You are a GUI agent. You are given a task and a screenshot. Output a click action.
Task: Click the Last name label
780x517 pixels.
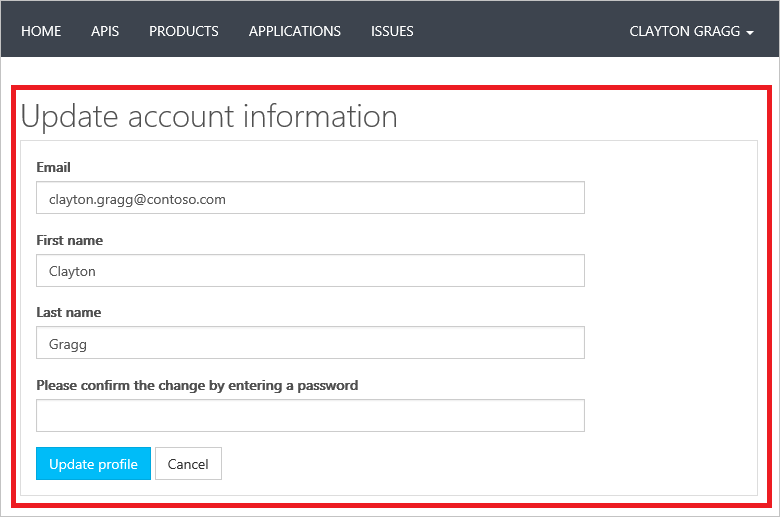tap(69, 312)
